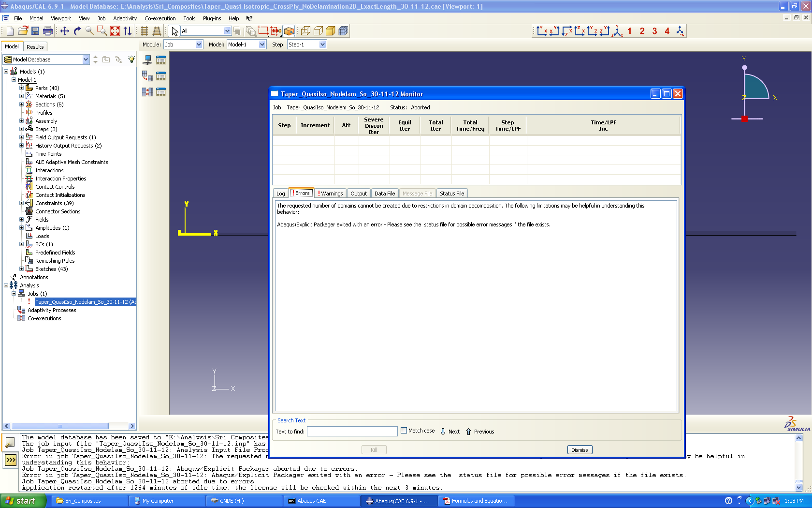Open the Plug-ins menu
This screenshot has height=508, width=812.
point(212,18)
